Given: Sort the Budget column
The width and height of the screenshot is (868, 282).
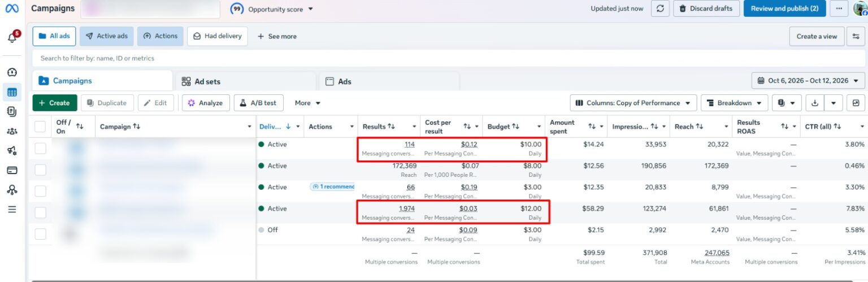Looking at the screenshot, I should click(x=515, y=127).
